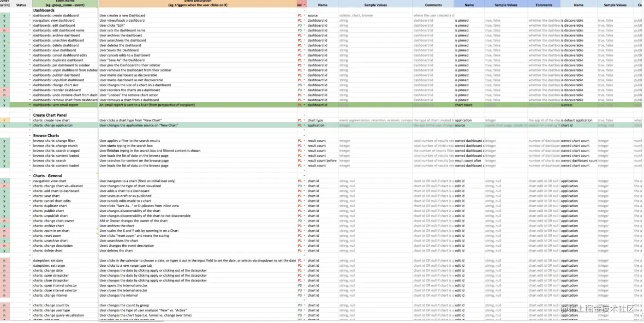Select 'charts: add chart to dashboard' cell
This screenshot has width=644, height=323.
[x=65, y=191]
